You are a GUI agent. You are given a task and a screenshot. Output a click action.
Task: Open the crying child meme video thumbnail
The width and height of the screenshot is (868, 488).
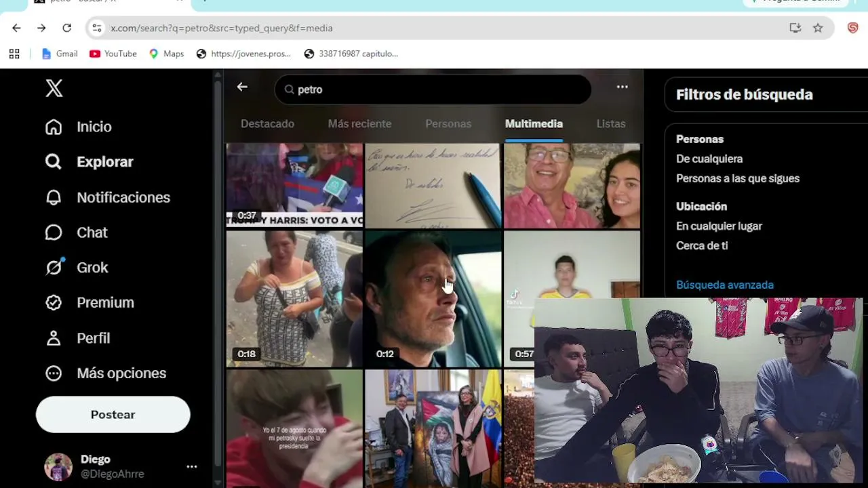pyautogui.click(x=294, y=428)
